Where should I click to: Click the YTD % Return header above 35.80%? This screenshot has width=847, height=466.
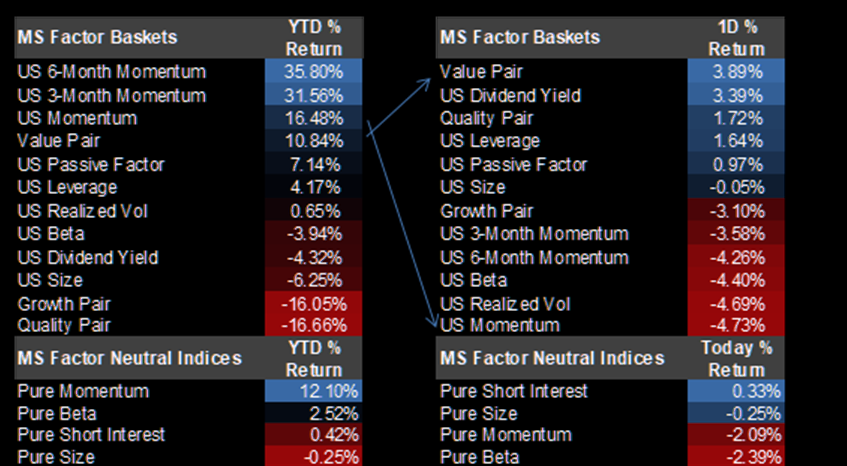coord(314,38)
